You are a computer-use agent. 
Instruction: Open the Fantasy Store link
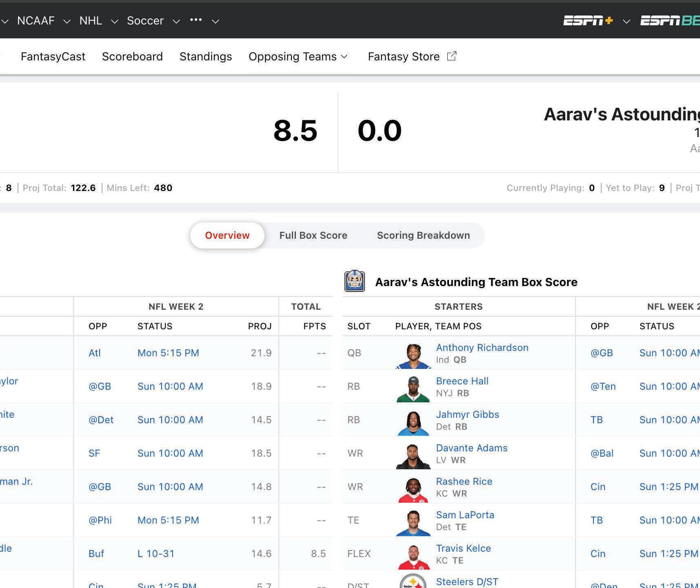pos(404,56)
